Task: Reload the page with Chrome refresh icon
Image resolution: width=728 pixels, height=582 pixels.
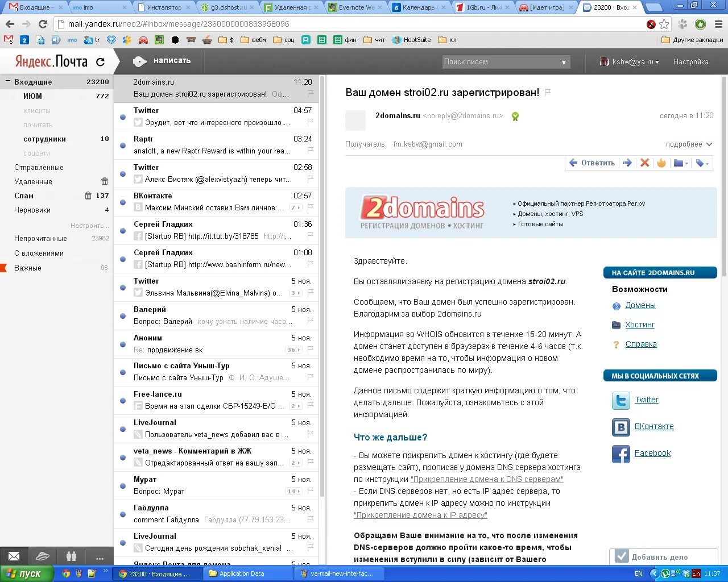Action: (x=43, y=24)
